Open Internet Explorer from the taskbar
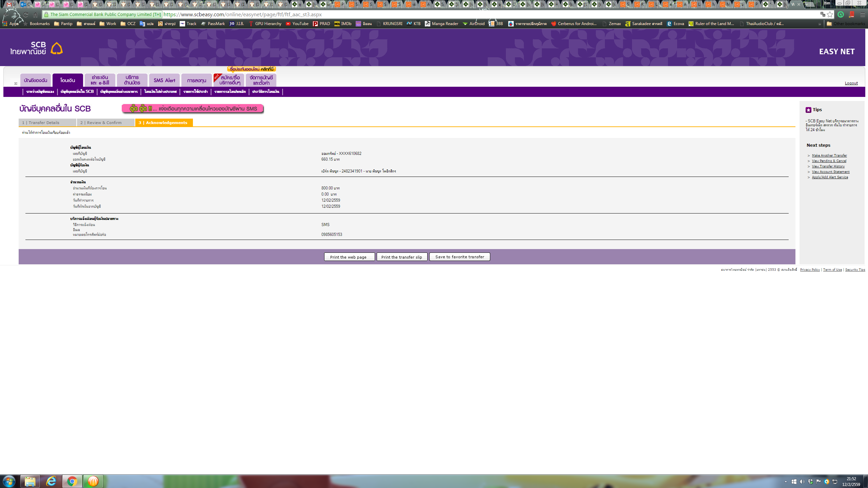The image size is (868, 488). [51, 481]
